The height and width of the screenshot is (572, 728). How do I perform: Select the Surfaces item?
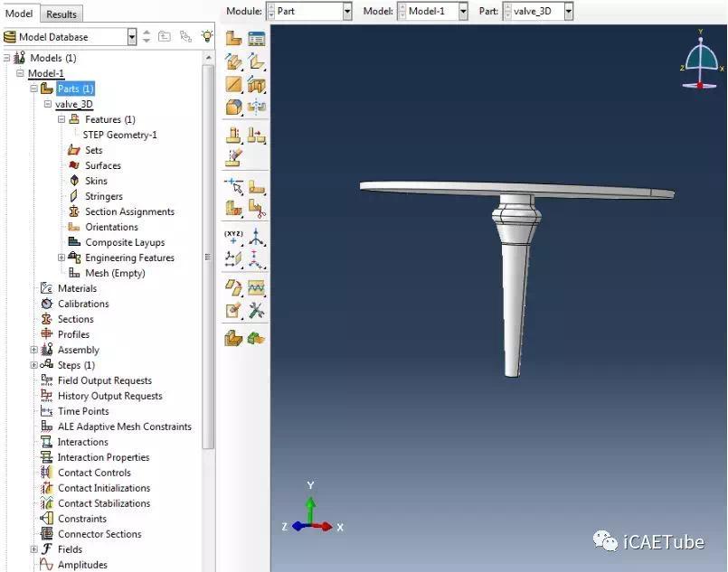103,165
